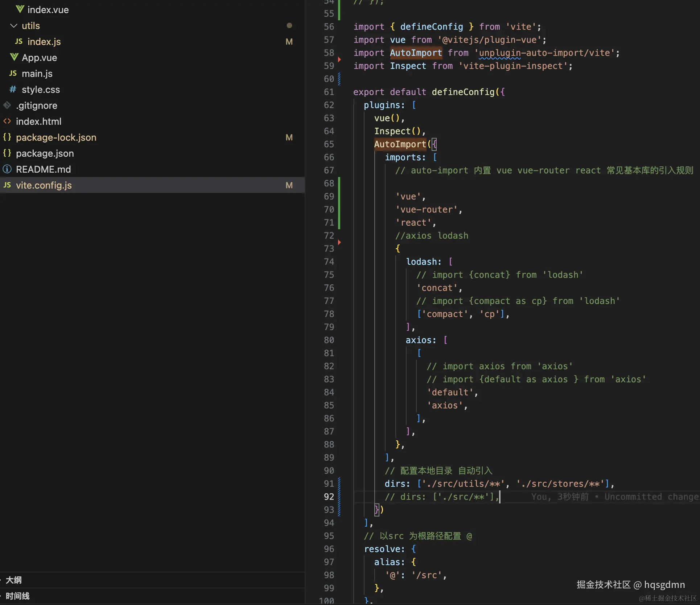Click the Vue icon beside App.vue
The height and width of the screenshot is (605, 700).
(14, 57)
